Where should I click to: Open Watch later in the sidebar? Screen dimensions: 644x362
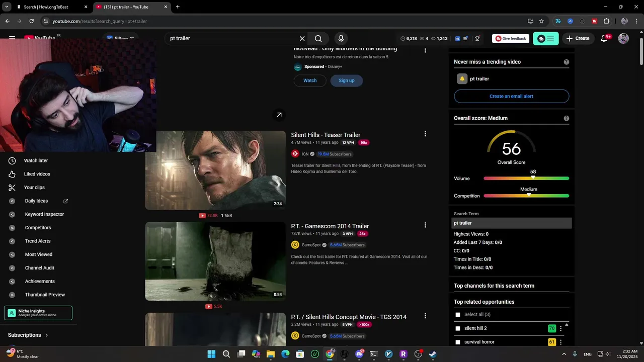(36, 160)
